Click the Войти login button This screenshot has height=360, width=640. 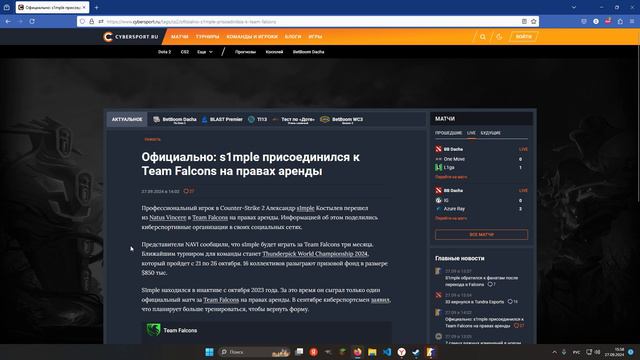524,37
